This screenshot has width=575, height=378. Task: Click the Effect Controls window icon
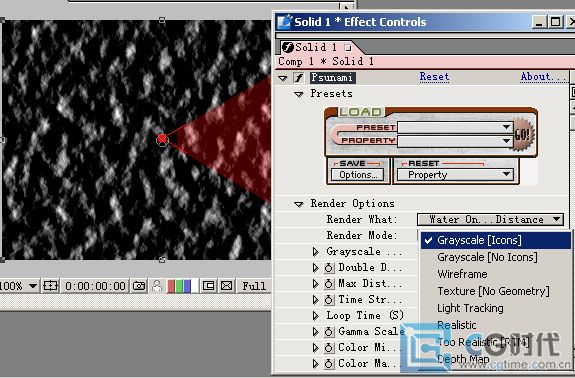(284, 22)
